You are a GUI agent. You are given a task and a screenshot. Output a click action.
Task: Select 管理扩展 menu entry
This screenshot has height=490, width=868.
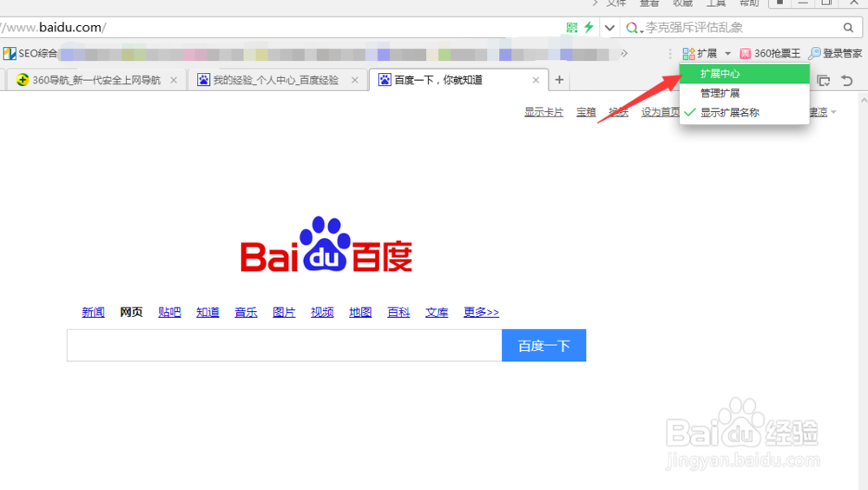click(x=745, y=93)
